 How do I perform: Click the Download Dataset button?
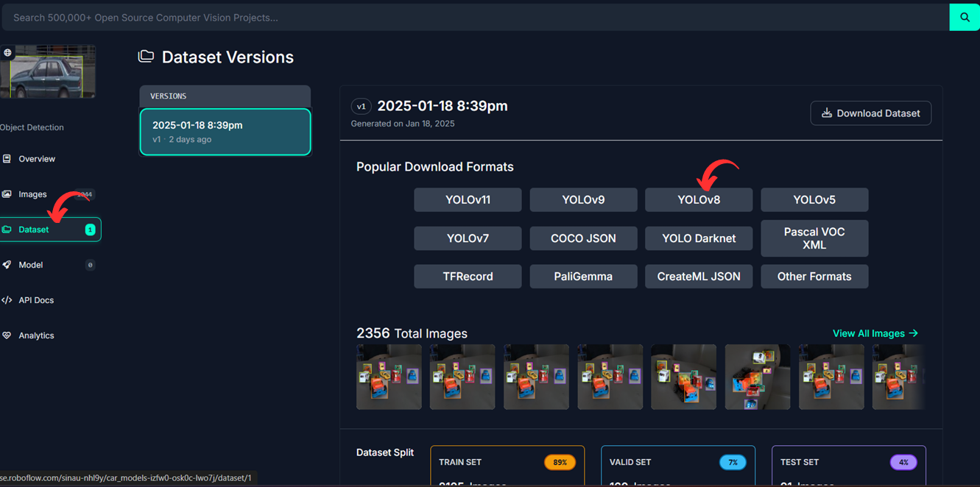[x=871, y=113]
